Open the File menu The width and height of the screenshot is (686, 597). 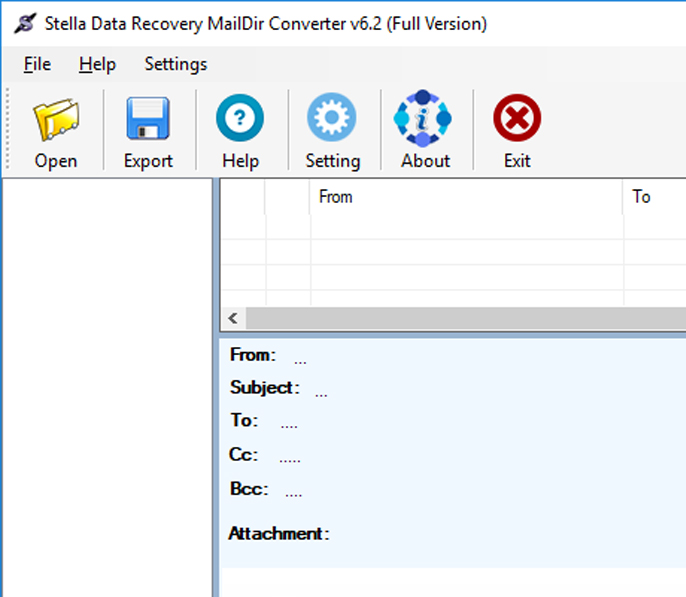click(x=37, y=64)
